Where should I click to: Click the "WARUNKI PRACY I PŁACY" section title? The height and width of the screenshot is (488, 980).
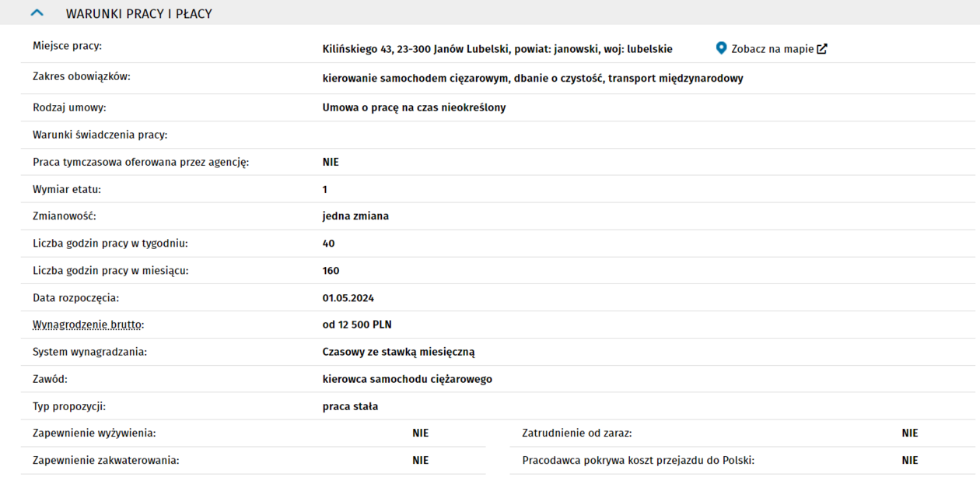pos(138,14)
